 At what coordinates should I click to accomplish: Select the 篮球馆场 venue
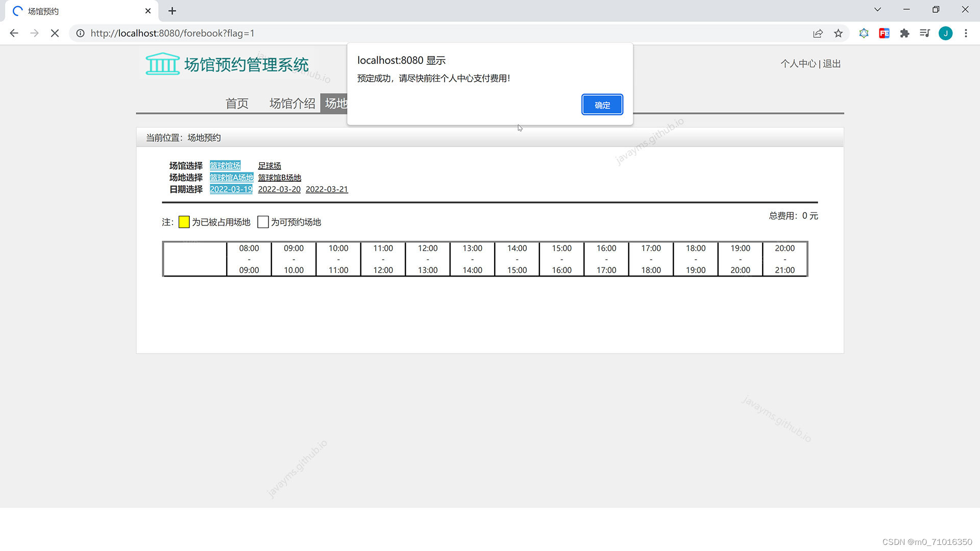click(225, 165)
